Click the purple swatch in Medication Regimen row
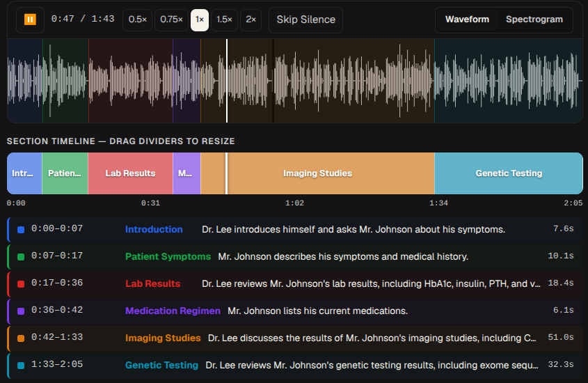The width and height of the screenshot is (588, 383). [x=21, y=311]
